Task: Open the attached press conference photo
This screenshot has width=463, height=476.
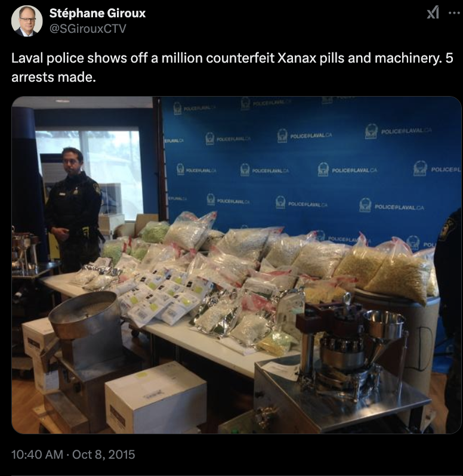Action: (236, 265)
